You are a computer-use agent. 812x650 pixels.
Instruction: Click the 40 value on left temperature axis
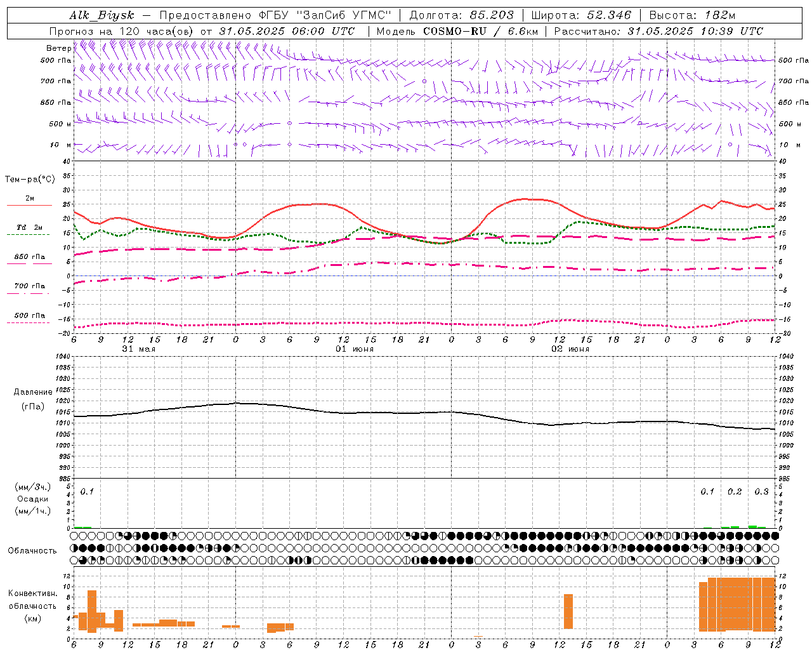(68, 161)
